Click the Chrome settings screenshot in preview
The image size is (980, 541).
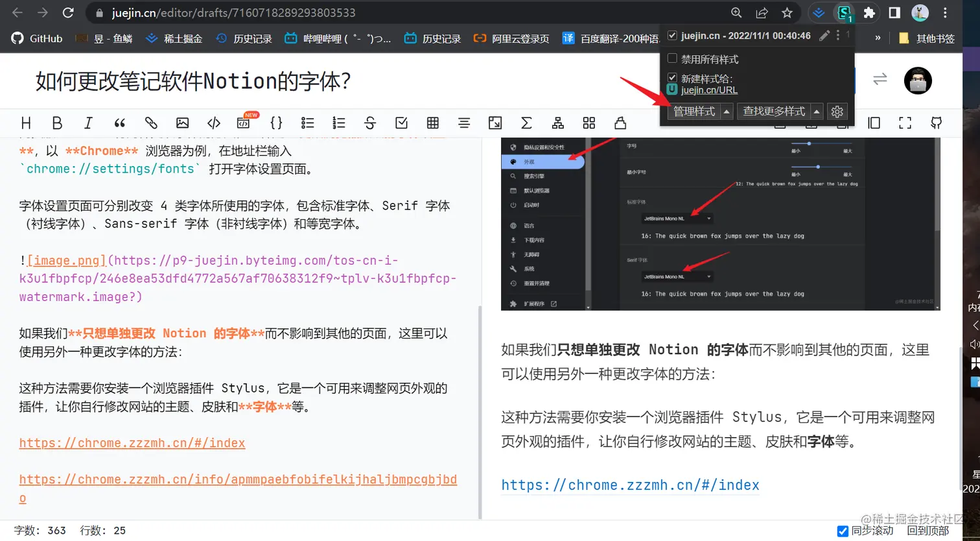721,224
